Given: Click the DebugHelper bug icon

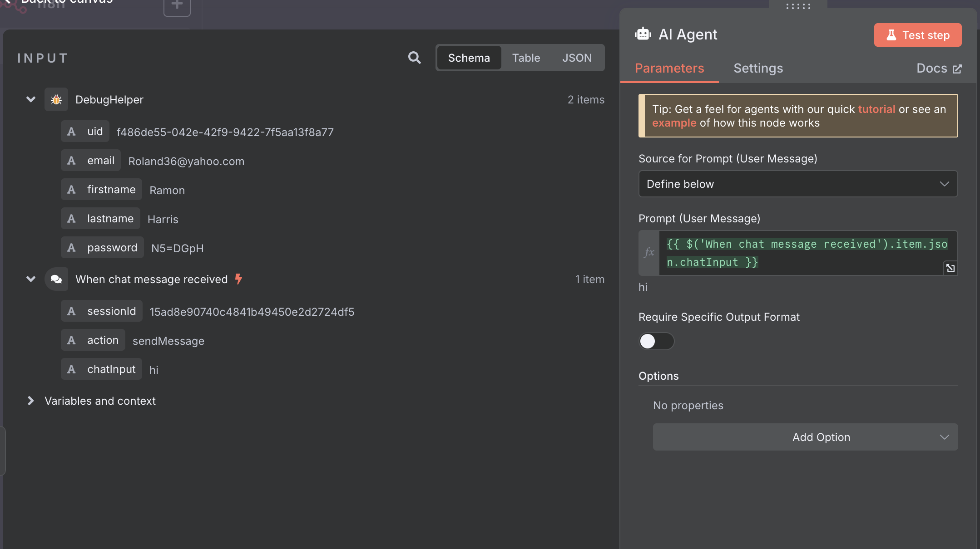Looking at the screenshot, I should tap(56, 99).
